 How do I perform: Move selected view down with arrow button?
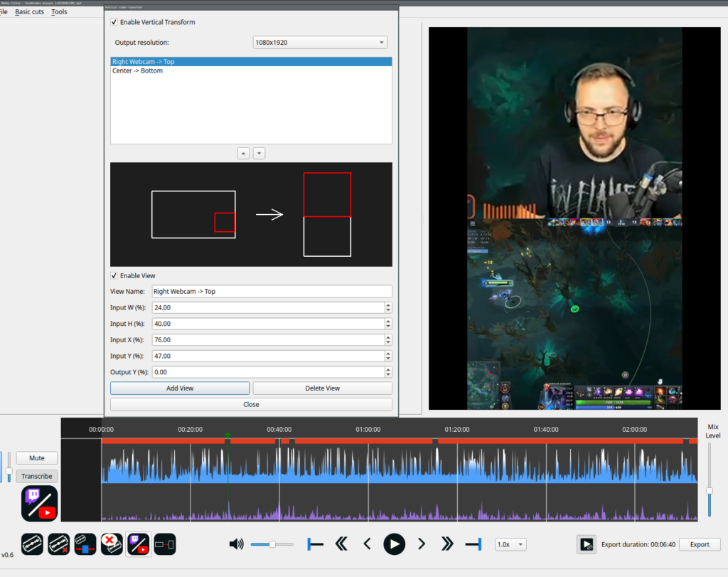tap(259, 153)
